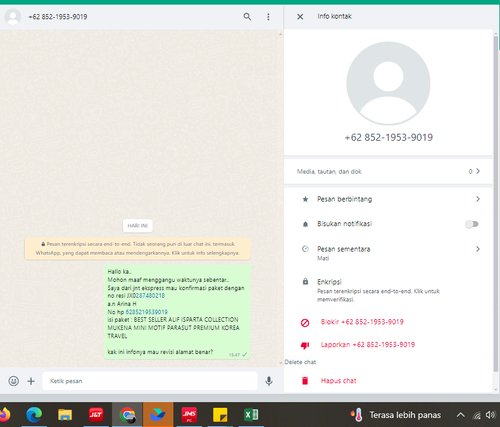
Task: Open Firefox from the taskbar
Action: click(4, 415)
